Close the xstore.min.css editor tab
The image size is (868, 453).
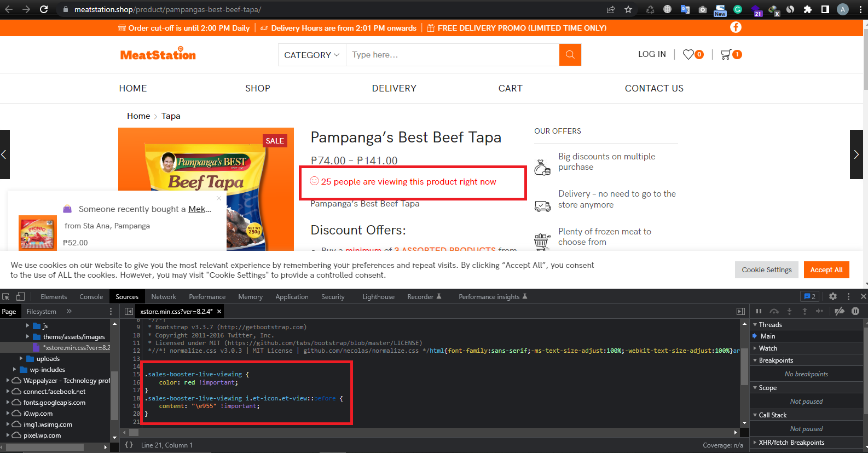pyautogui.click(x=219, y=311)
